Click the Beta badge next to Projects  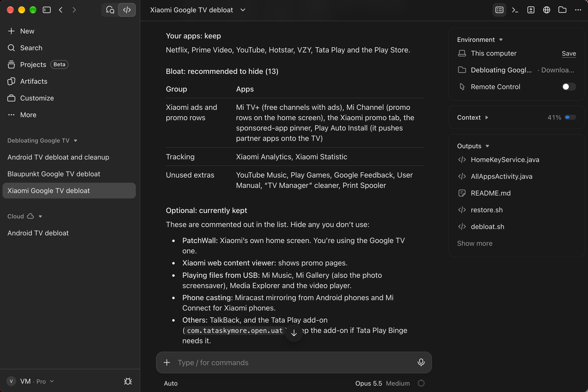(x=59, y=65)
